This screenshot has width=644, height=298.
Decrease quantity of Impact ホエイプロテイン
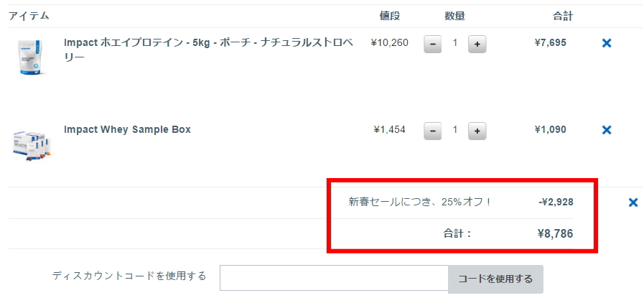(x=433, y=44)
